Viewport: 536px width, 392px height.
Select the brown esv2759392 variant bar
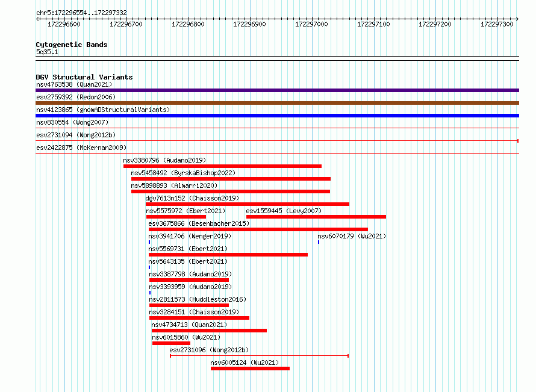coord(277,103)
